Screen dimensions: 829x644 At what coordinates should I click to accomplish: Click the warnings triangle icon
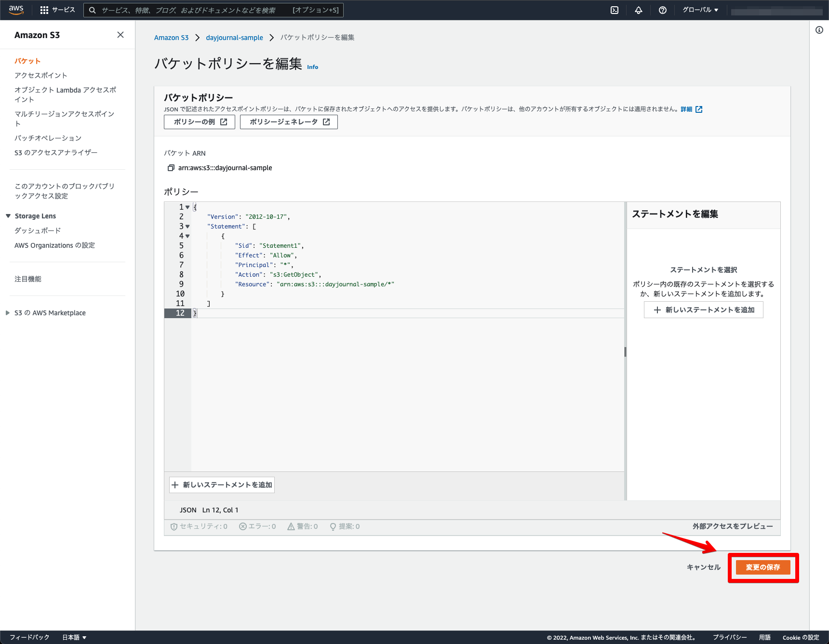[x=291, y=526]
